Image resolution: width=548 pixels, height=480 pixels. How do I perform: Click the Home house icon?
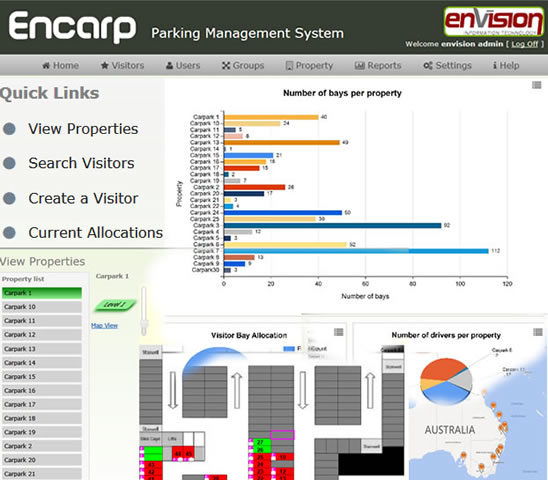[x=46, y=65]
